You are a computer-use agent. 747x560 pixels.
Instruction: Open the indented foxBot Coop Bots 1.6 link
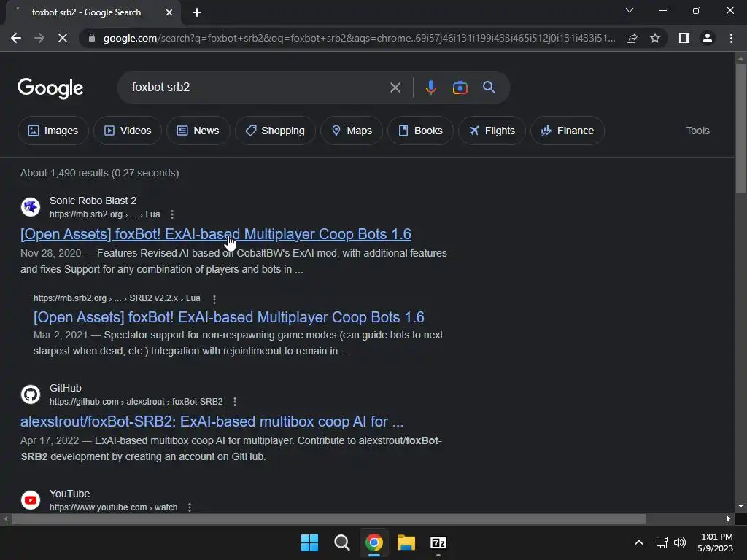point(228,317)
